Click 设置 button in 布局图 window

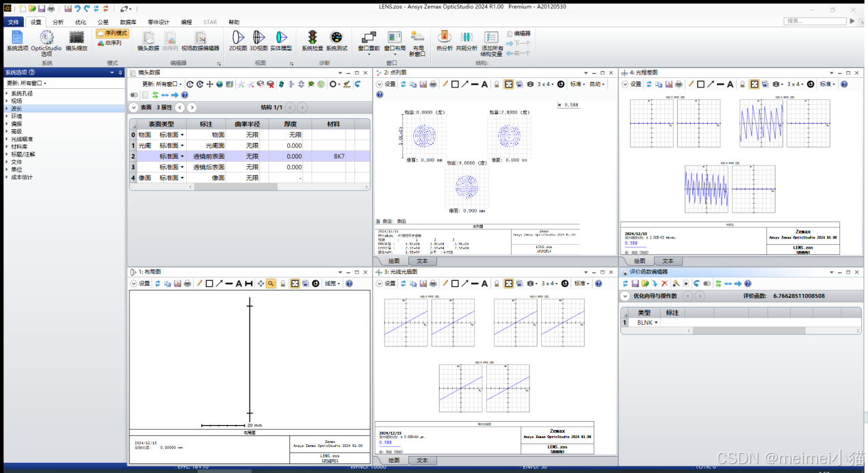coord(140,283)
